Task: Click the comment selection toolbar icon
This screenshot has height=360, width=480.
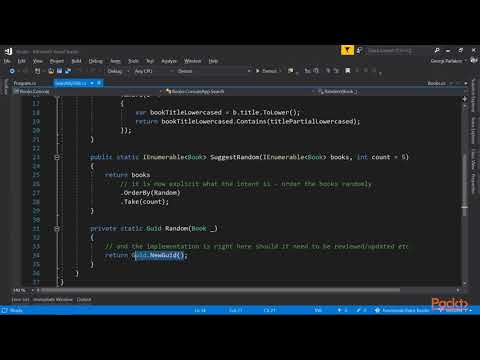Action: (328, 71)
